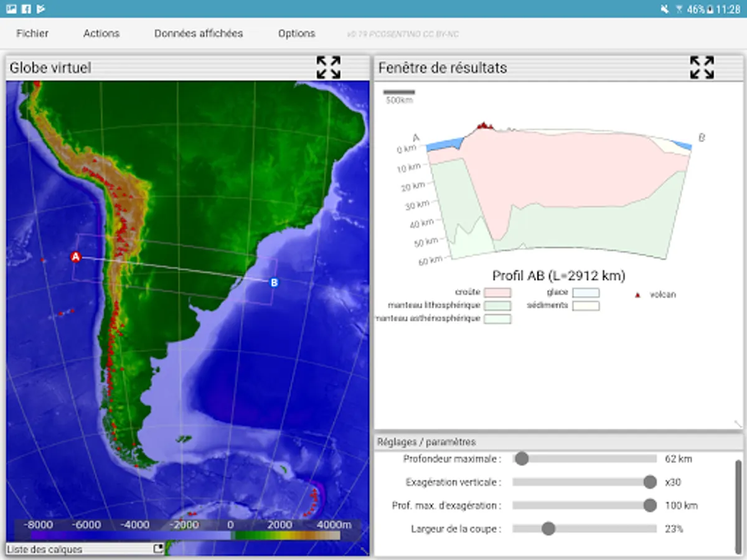Click the Play Store notification icon
The width and height of the screenshot is (747, 560).
(40, 9)
